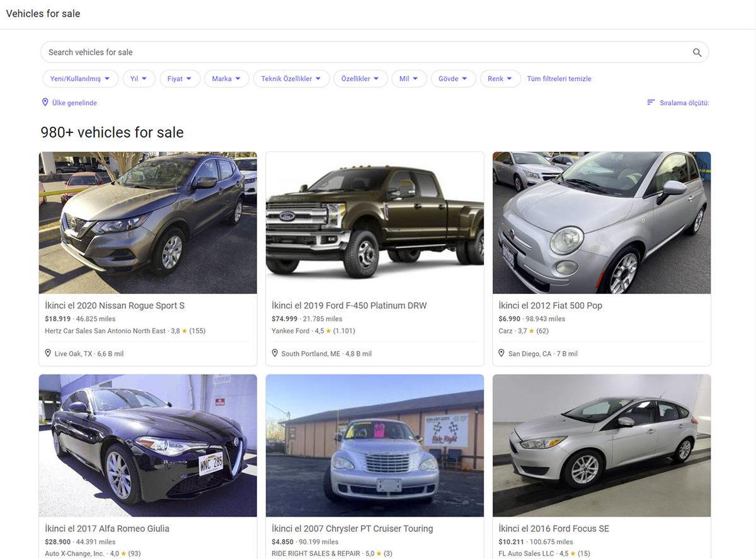Open the 2012 Fiat 500 Pop listing

point(549,305)
